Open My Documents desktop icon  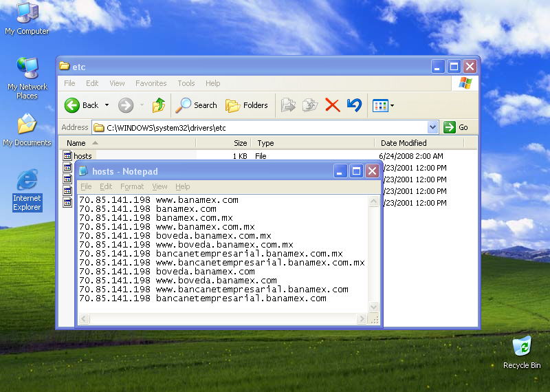tap(27, 130)
